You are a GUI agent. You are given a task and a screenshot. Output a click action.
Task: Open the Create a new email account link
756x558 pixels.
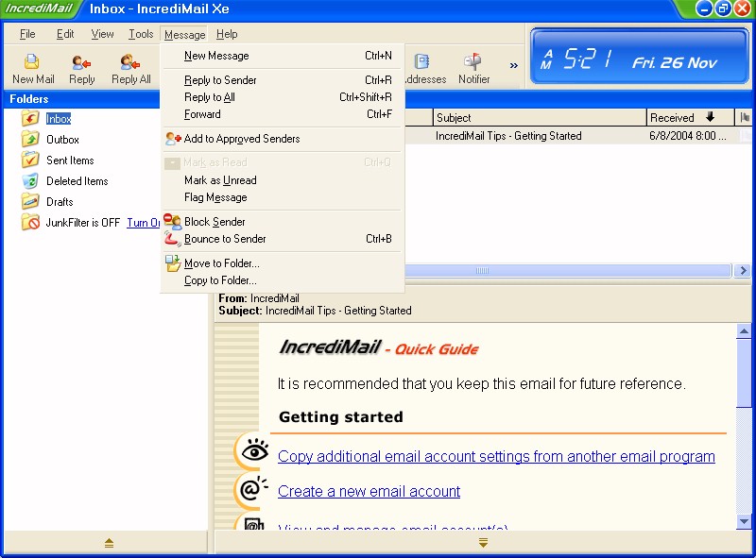(x=369, y=491)
